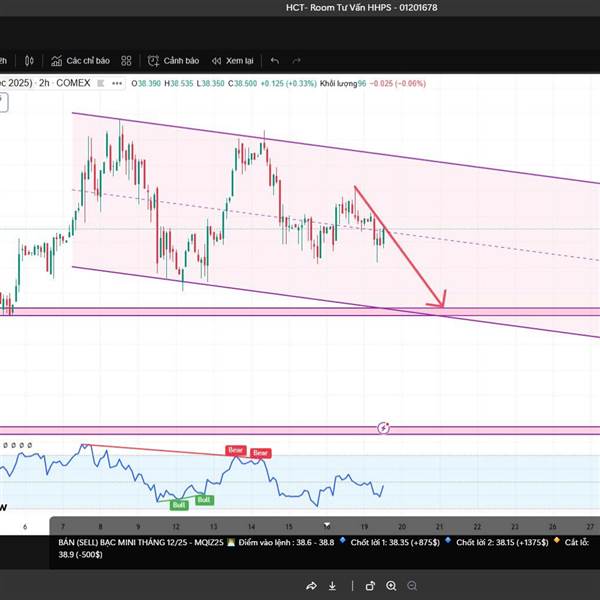The width and height of the screenshot is (600, 600).
Task: Download the image with the download icon
Action: pyautogui.click(x=333, y=586)
